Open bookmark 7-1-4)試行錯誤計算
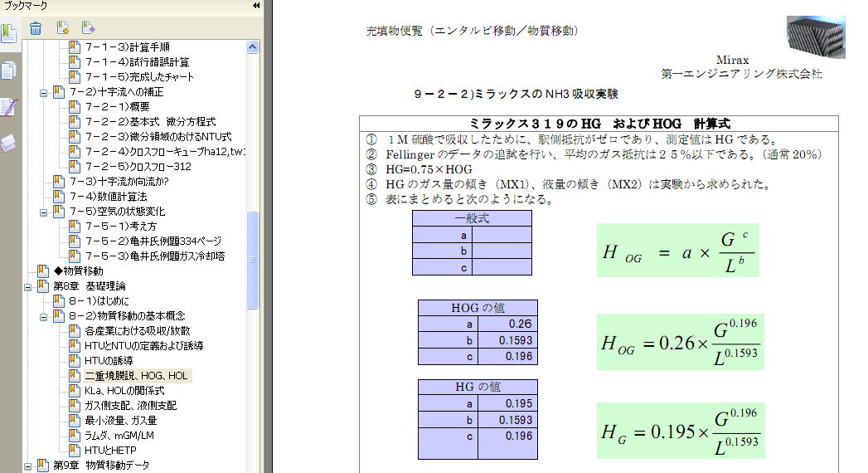Screen dimensions: 868x473 [x=137, y=62]
